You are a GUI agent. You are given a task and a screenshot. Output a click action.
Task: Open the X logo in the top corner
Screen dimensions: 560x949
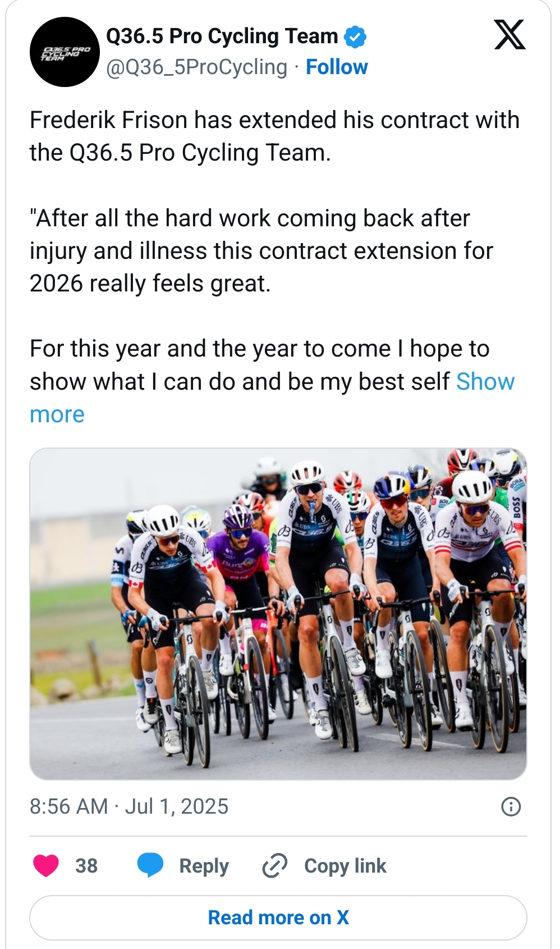pyautogui.click(x=509, y=35)
